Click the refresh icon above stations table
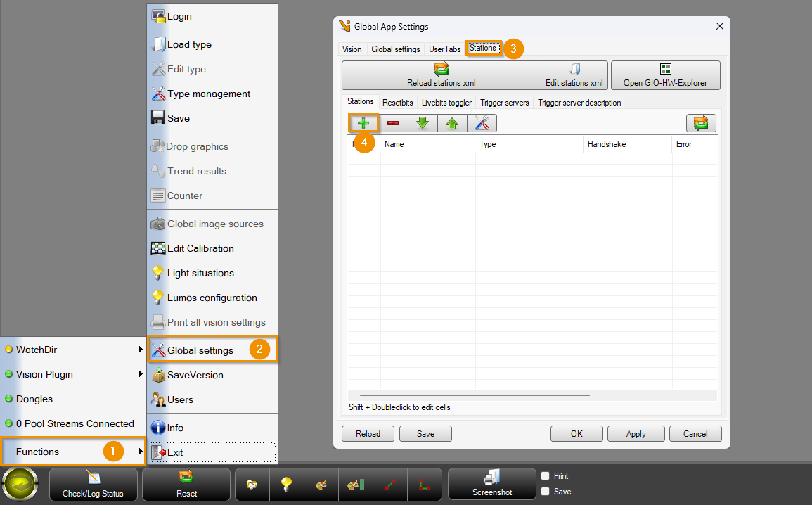The width and height of the screenshot is (812, 505). [x=701, y=123]
